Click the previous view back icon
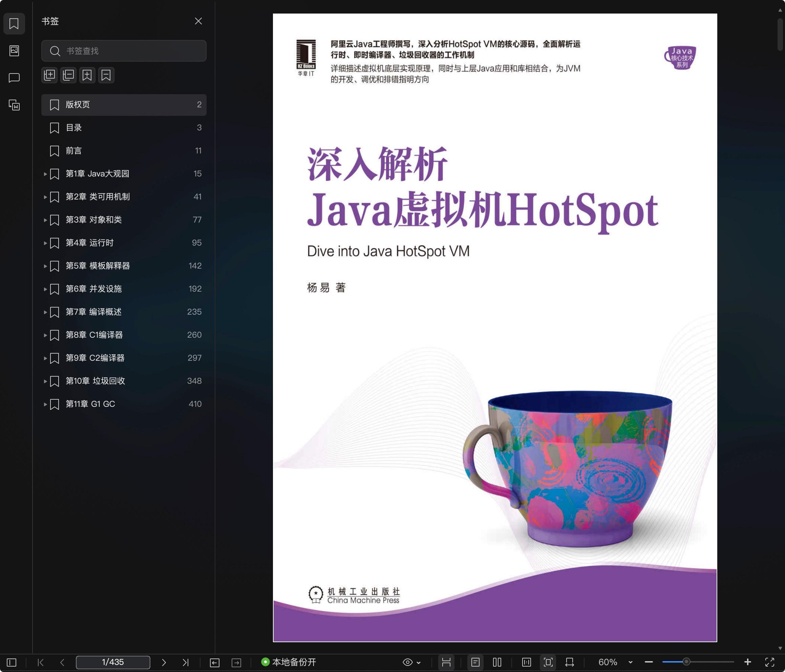 point(214,662)
